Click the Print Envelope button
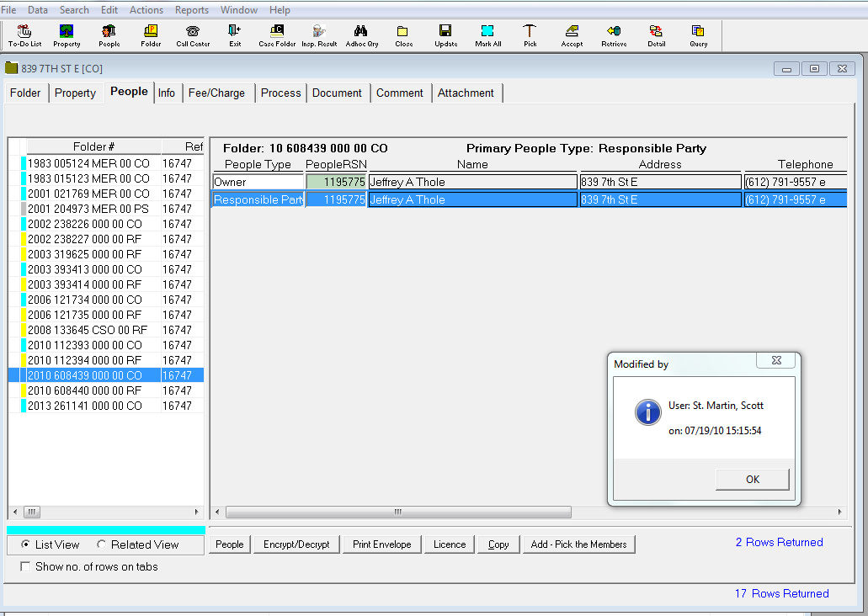Image resolution: width=868 pixels, height=616 pixels. coord(382,544)
